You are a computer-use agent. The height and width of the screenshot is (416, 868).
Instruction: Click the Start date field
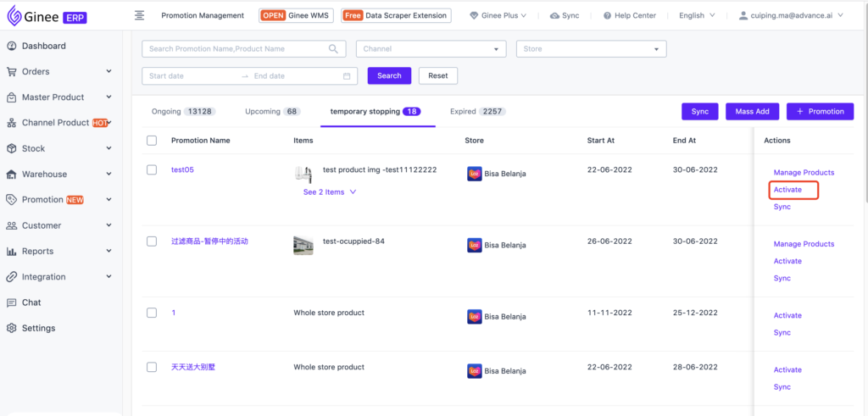point(191,75)
